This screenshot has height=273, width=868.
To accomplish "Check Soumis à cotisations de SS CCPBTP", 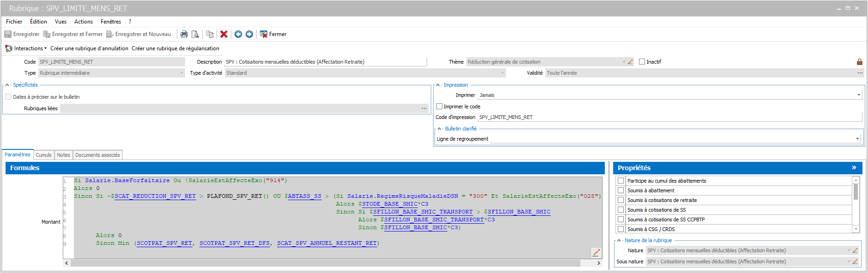I will tap(621, 220).
